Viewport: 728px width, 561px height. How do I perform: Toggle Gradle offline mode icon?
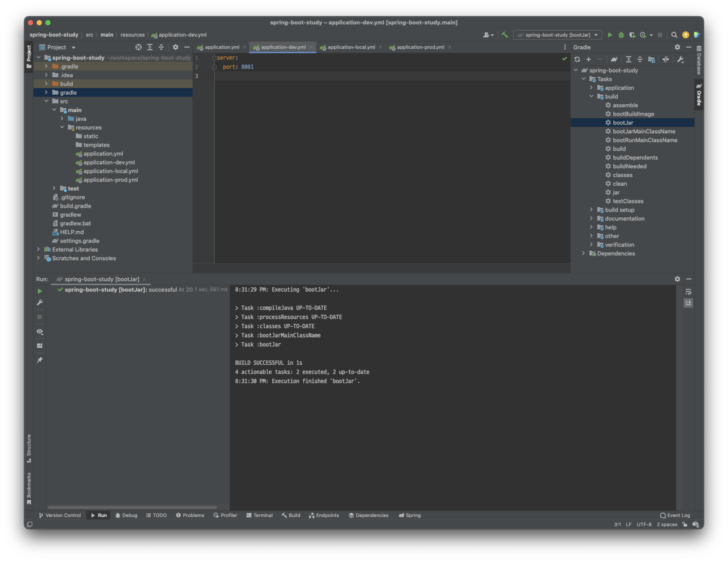coord(666,59)
